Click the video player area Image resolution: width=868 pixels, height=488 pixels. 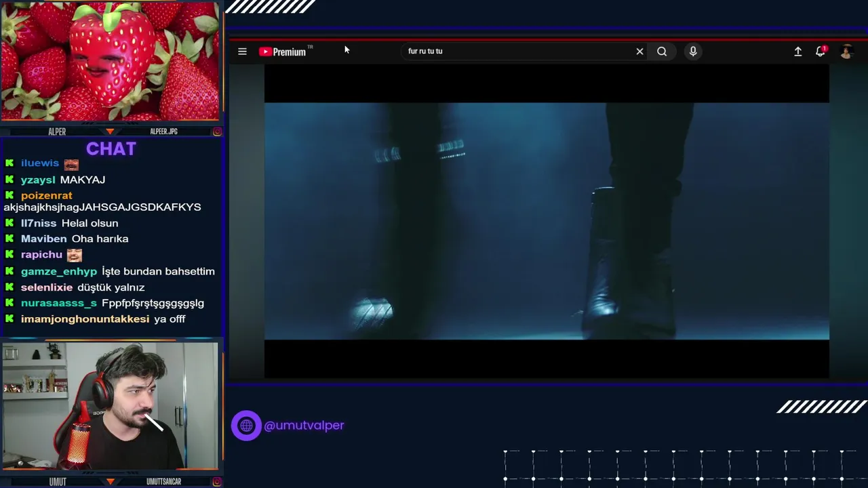(547, 221)
